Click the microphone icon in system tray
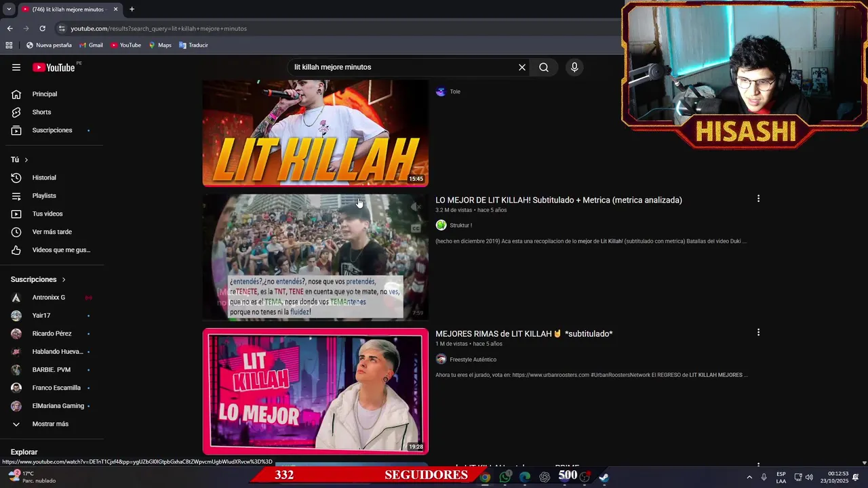Image resolution: width=868 pixels, height=488 pixels. [x=764, y=477]
